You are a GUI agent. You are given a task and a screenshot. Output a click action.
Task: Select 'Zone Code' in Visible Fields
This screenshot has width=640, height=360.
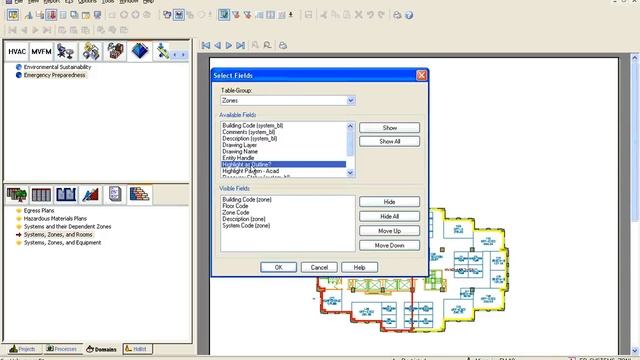pos(236,213)
